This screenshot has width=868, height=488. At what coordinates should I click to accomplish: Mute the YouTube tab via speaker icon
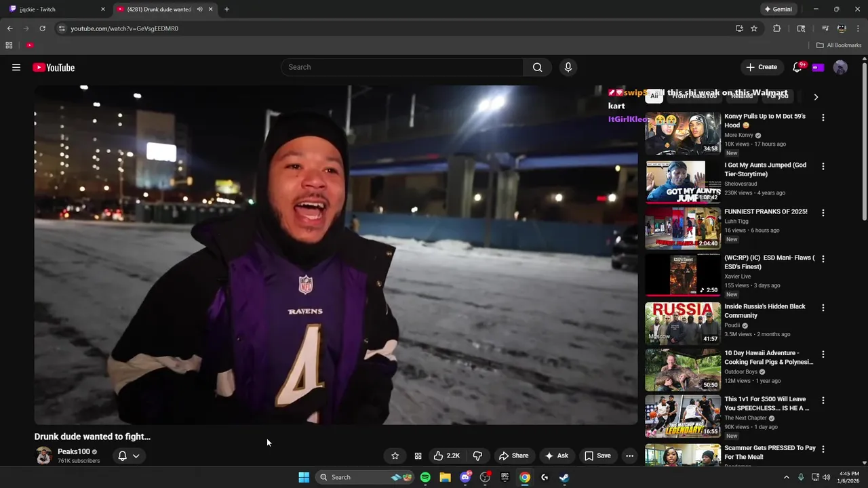coord(199,9)
